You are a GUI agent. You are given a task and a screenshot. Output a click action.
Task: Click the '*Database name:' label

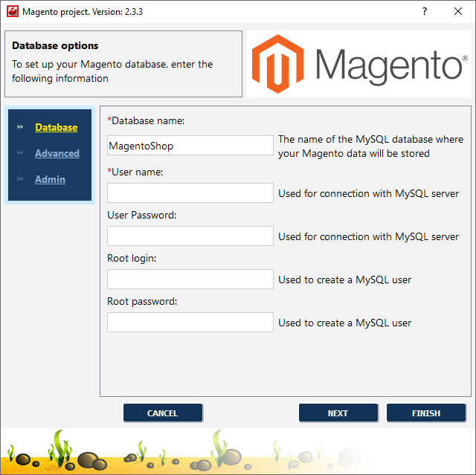coord(146,120)
